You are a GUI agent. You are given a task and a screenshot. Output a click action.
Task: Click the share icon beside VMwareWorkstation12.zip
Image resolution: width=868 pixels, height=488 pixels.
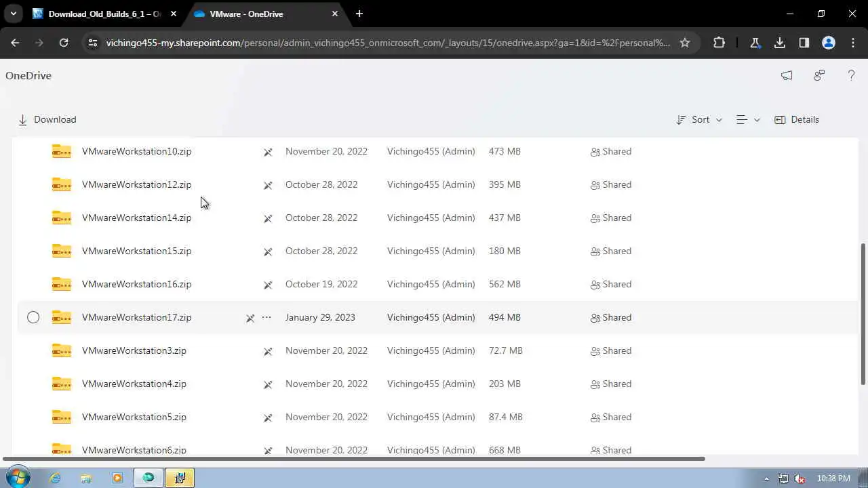pos(268,185)
